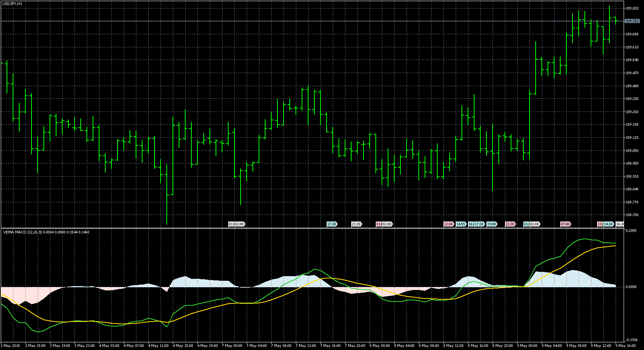
Task: Click the -0.1936 indicator scale minimum
Action: point(631,340)
